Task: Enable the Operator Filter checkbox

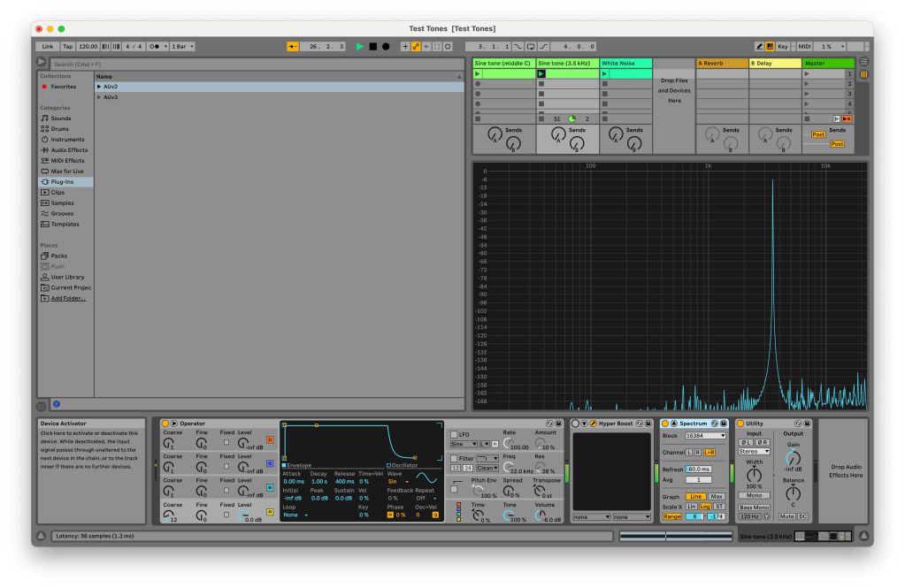Action: click(454, 459)
